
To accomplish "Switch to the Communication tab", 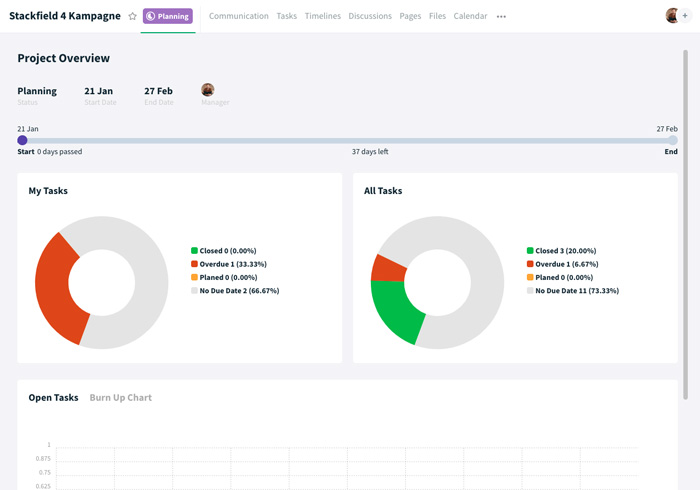I will 239,16.
